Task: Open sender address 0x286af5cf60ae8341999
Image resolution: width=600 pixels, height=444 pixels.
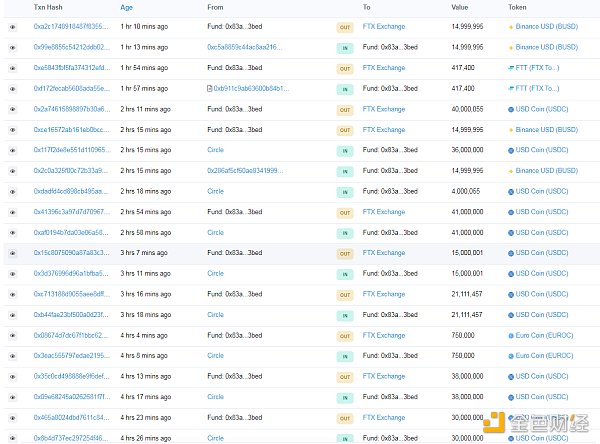Action: (x=243, y=171)
